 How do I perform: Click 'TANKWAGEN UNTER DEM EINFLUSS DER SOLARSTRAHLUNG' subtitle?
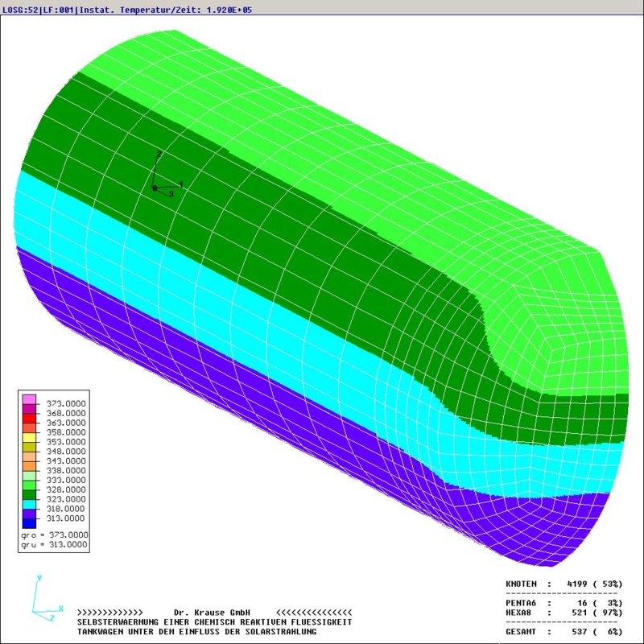(x=196, y=632)
